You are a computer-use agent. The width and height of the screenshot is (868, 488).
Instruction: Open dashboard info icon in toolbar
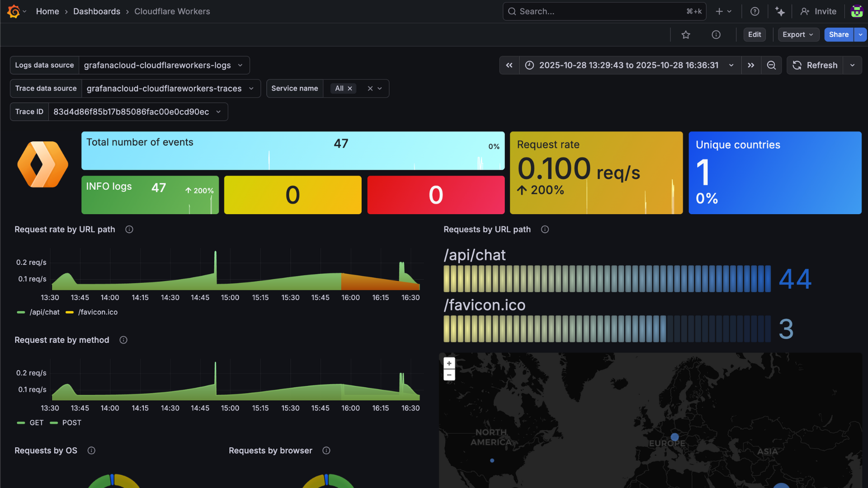pyautogui.click(x=716, y=35)
